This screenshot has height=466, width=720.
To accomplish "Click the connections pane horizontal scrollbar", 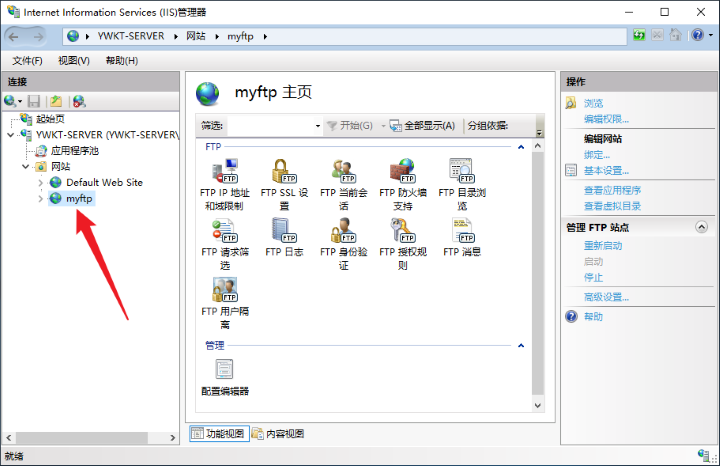I will point(82,438).
